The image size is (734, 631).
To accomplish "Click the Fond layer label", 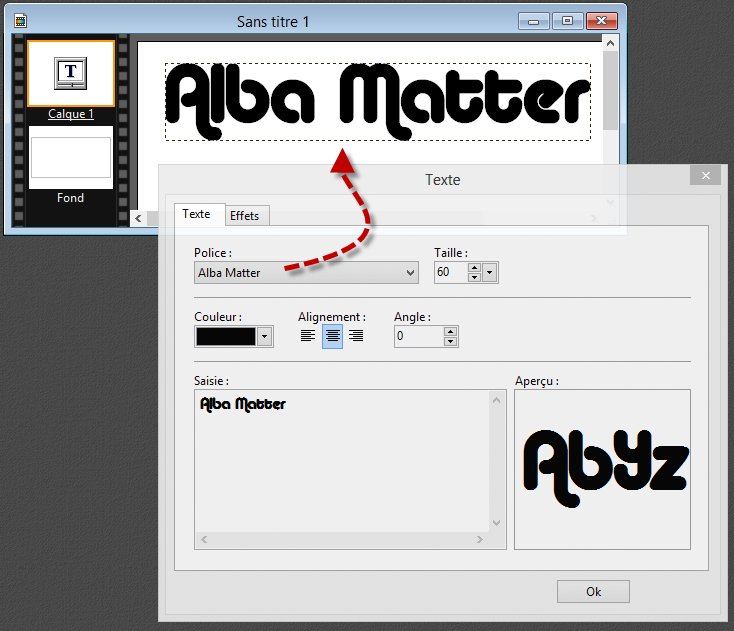I will click(71, 198).
